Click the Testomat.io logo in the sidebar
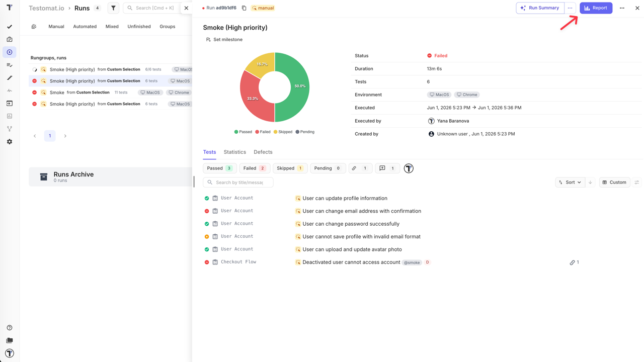644x362 pixels. [x=10, y=8]
